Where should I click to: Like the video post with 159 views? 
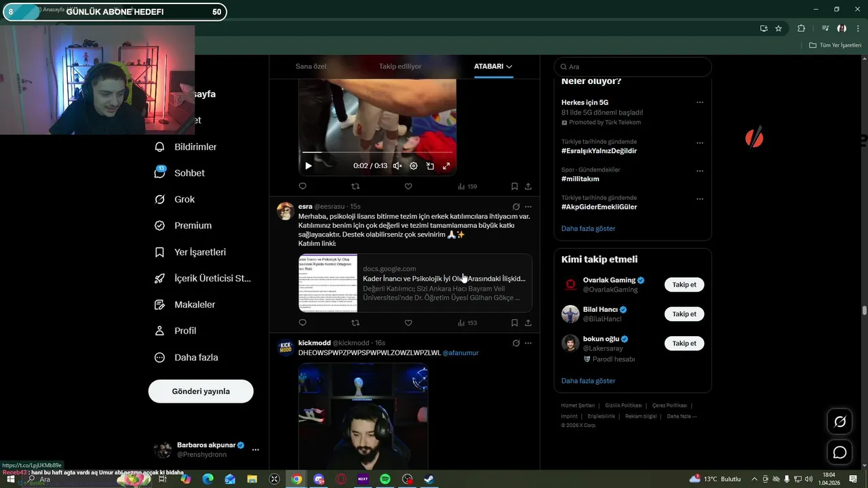[408, 186]
